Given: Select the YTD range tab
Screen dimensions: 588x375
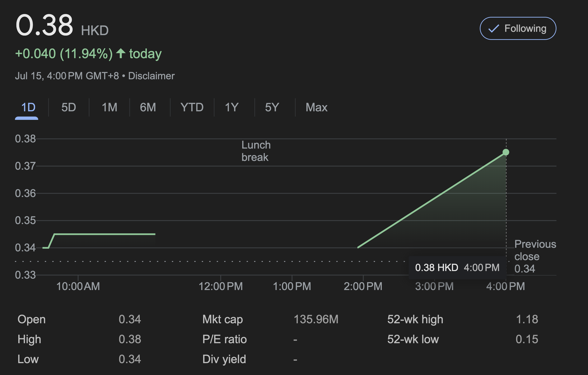Looking at the screenshot, I should [x=192, y=107].
